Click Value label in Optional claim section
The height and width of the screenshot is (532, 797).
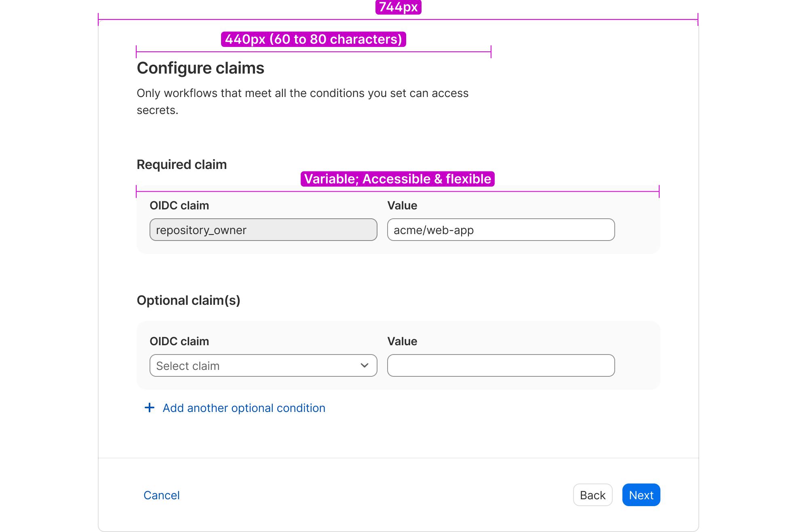[402, 341]
